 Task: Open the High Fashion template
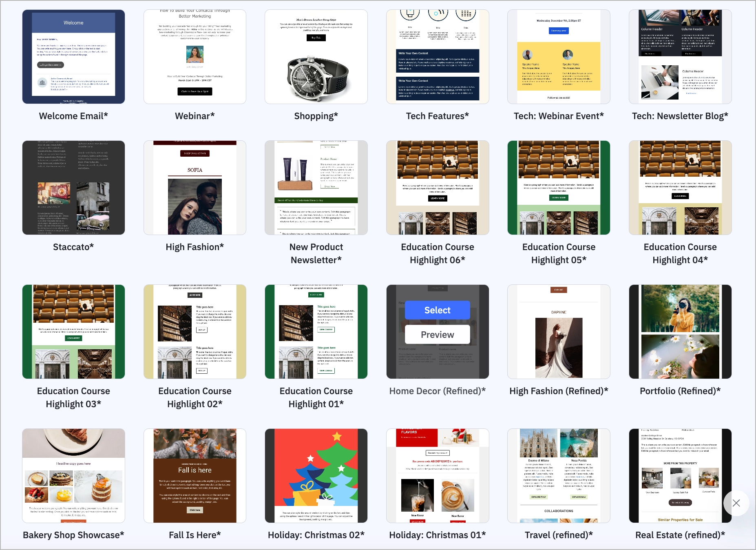(195, 187)
